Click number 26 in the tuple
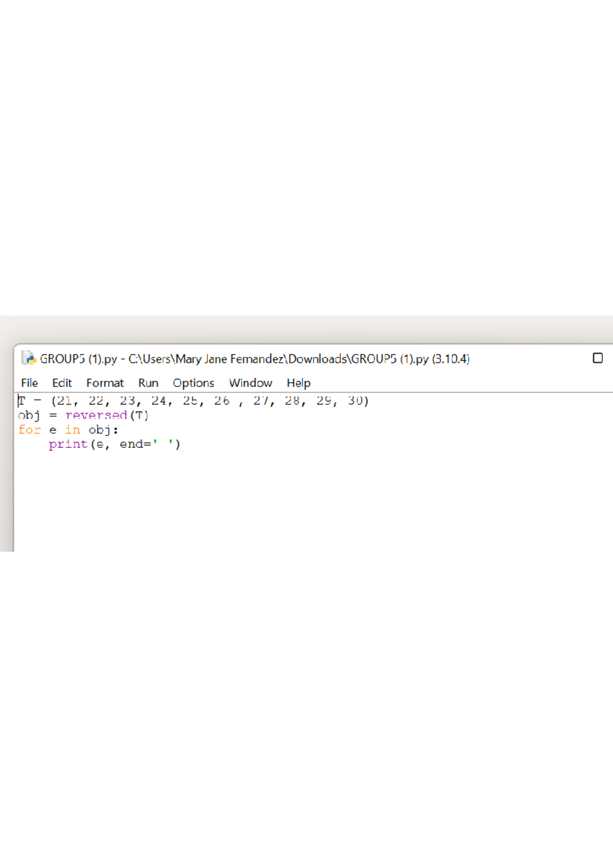Screen dimensions: 613x868 point(221,401)
